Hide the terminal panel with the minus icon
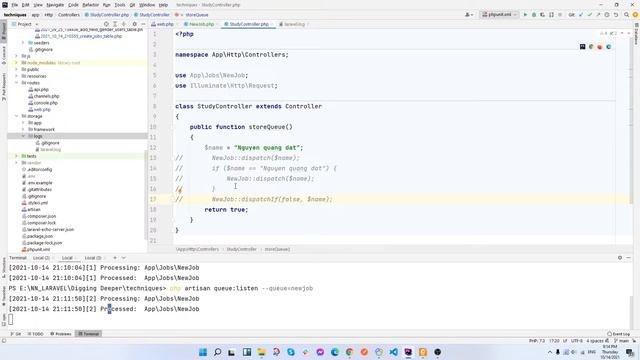Image resolution: width=640 pixels, height=360 pixels. pos(629,258)
